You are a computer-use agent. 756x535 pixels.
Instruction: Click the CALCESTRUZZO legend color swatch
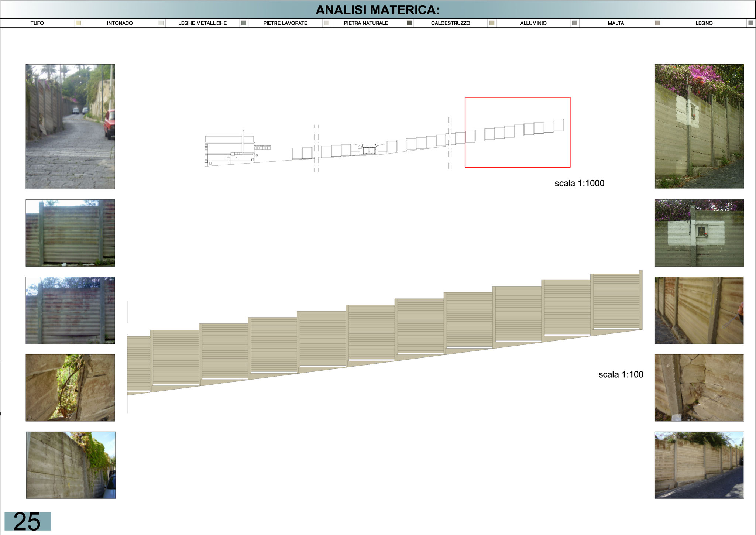(x=492, y=23)
